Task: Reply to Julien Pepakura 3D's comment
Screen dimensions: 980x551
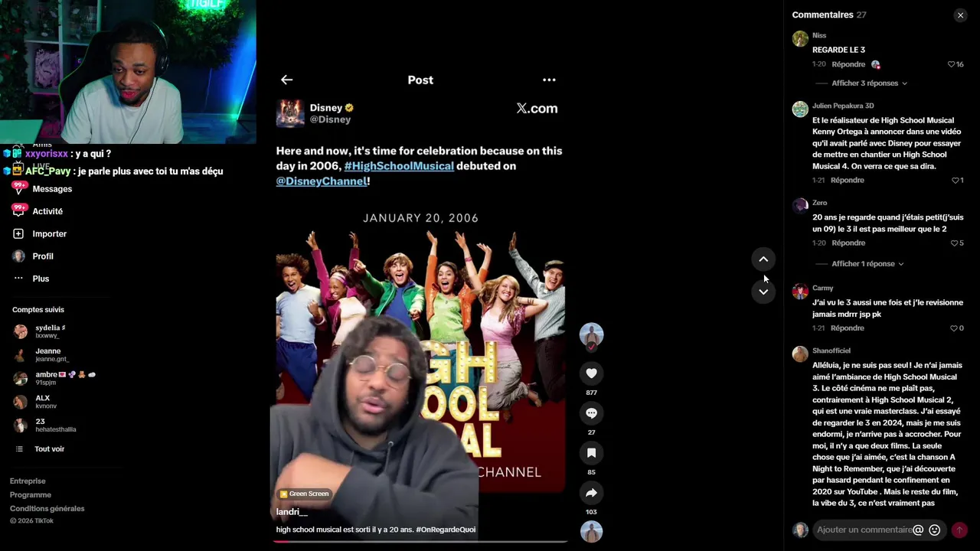Action: (x=848, y=181)
